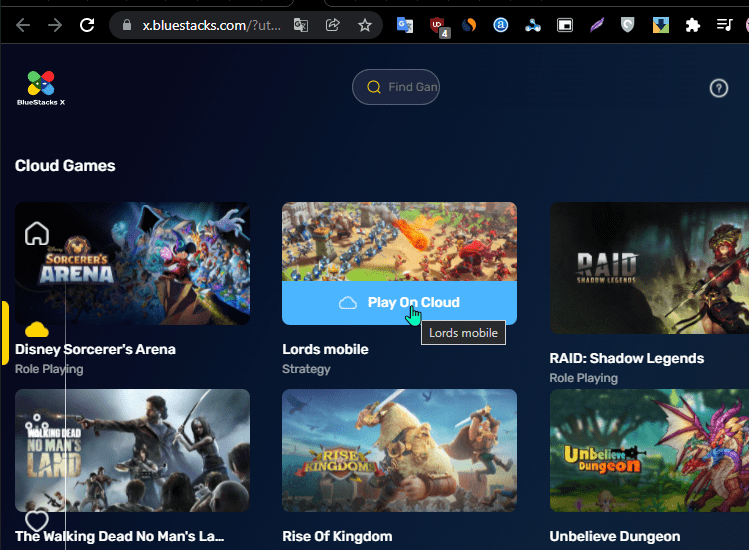Viewport: 749px width, 550px height.
Task: Open the help question mark icon
Action: [x=718, y=88]
